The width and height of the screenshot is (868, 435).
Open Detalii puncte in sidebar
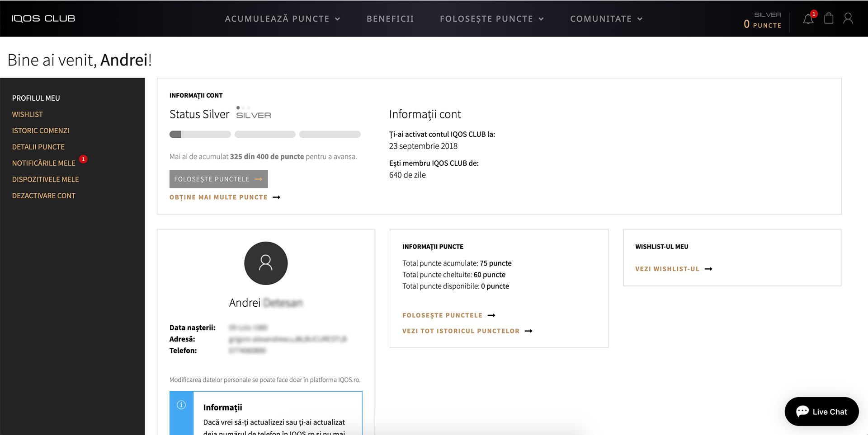coord(38,147)
